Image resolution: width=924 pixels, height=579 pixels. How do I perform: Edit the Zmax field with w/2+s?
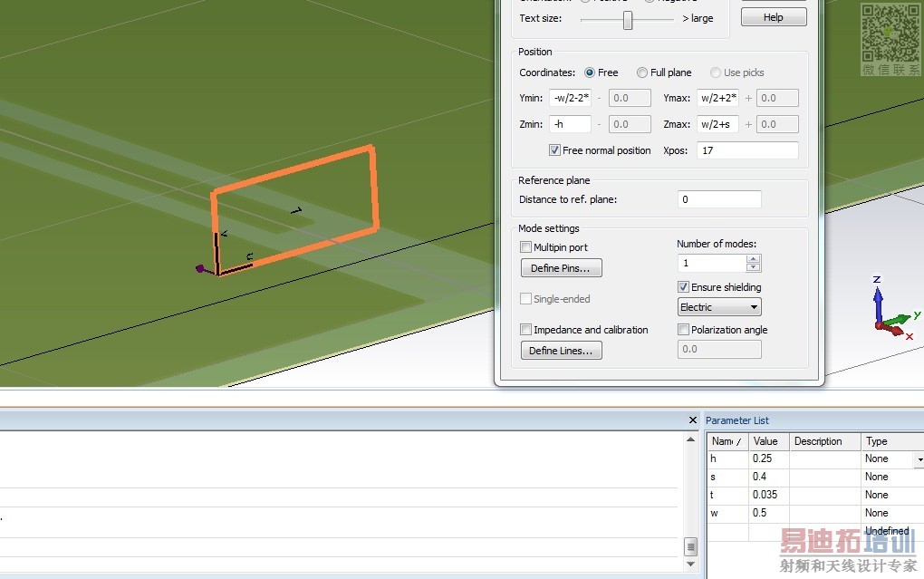point(717,124)
